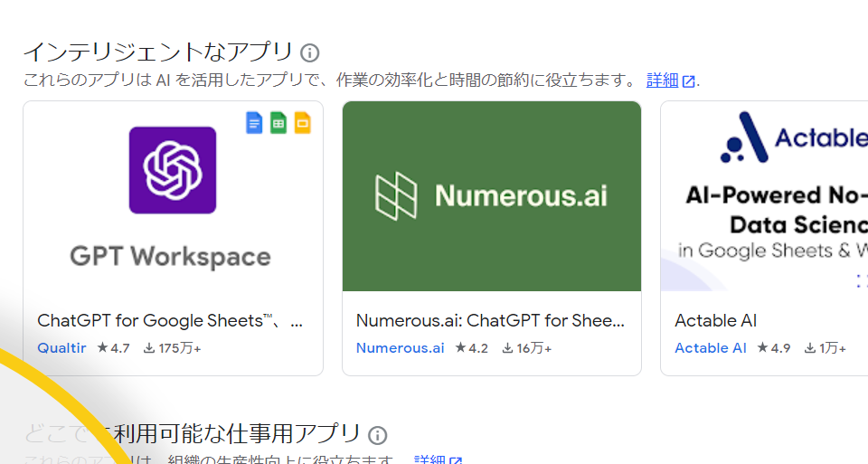Click the purple GPT Workspace logo
Screen dimensions: 868x464
[x=173, y=170]
